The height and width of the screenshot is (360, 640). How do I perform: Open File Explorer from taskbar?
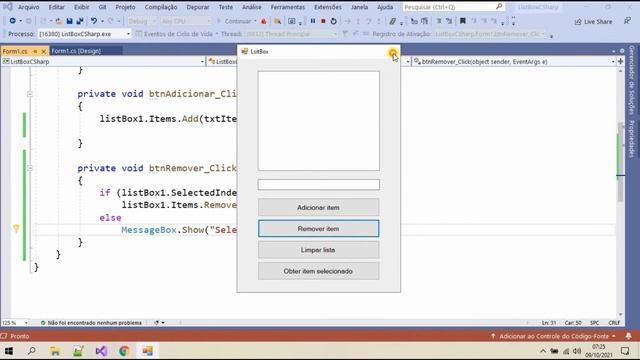[55, 351]
